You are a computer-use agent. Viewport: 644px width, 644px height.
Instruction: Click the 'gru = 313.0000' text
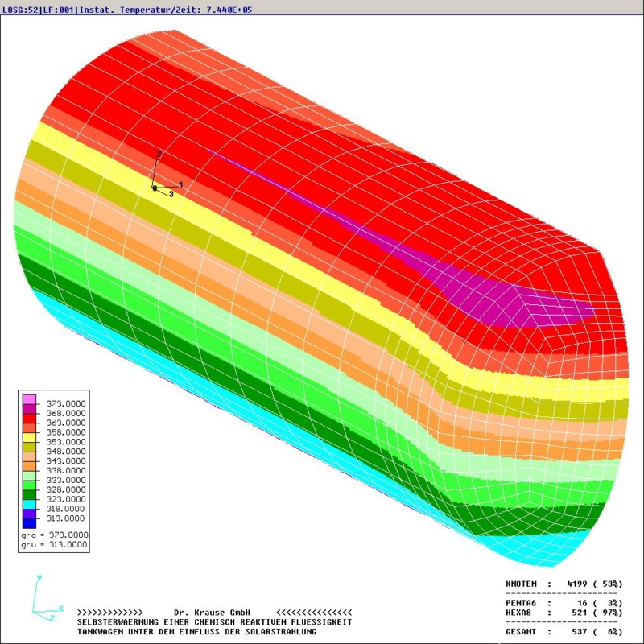(x=54, y=545)
